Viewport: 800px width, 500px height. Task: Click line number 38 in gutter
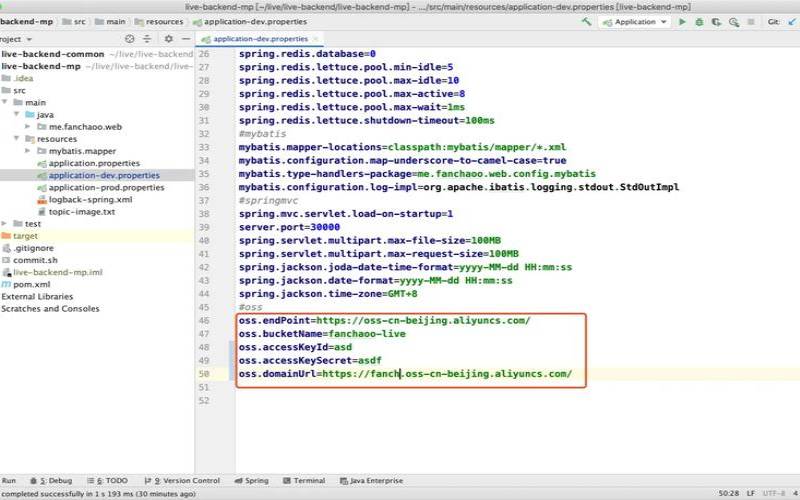[x=204, y=214]
